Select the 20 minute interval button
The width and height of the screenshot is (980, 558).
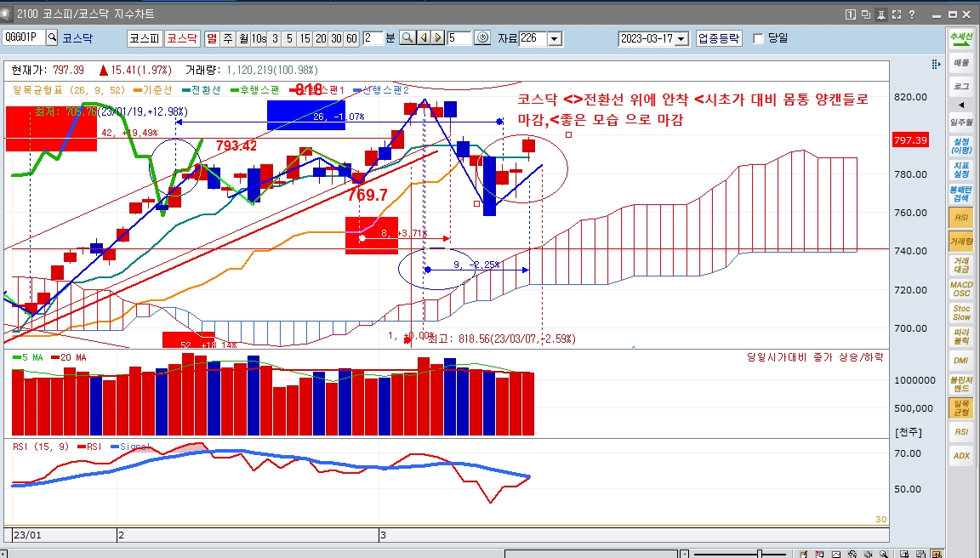click(320, 38)
